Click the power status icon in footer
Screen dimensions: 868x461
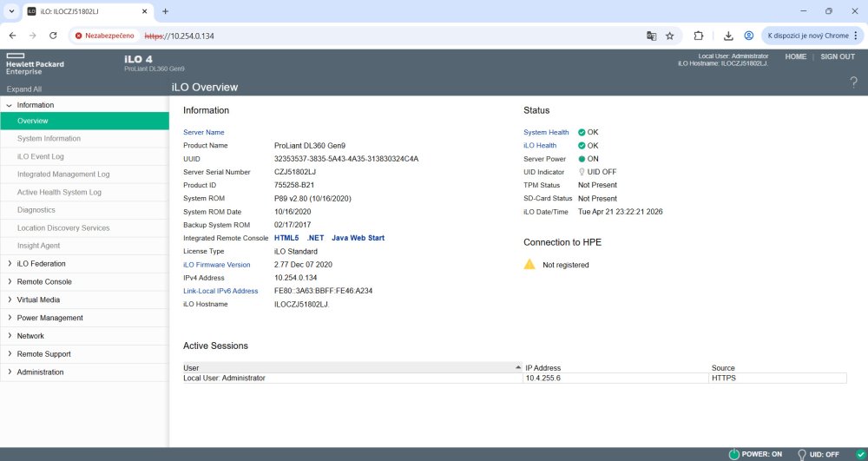pyautogui.click(x=733, y=454)
